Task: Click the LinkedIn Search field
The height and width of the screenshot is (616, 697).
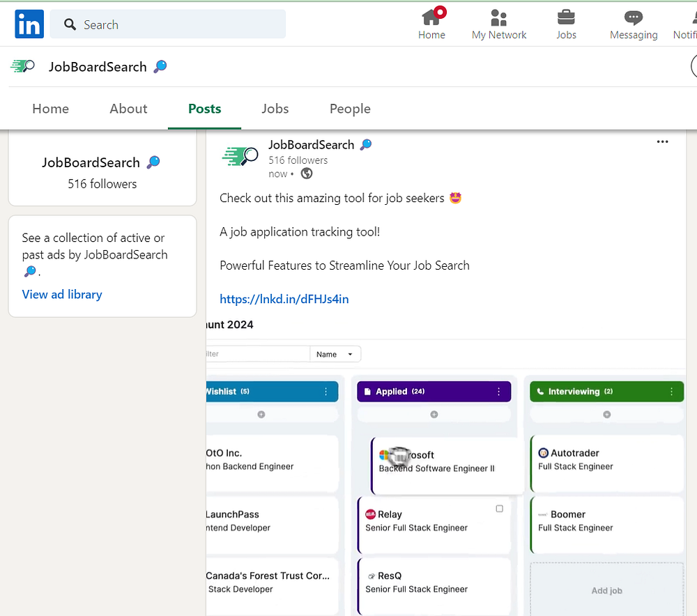Action: (167, 24)
